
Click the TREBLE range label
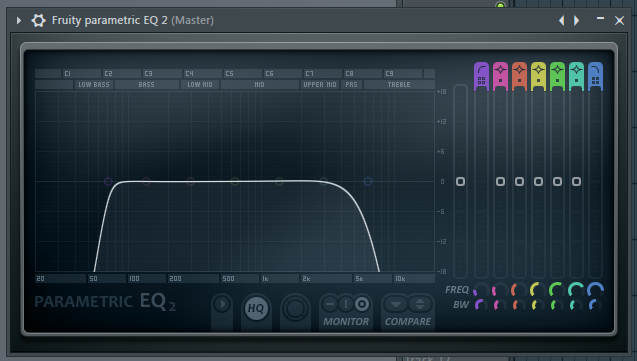click(399, 84)
